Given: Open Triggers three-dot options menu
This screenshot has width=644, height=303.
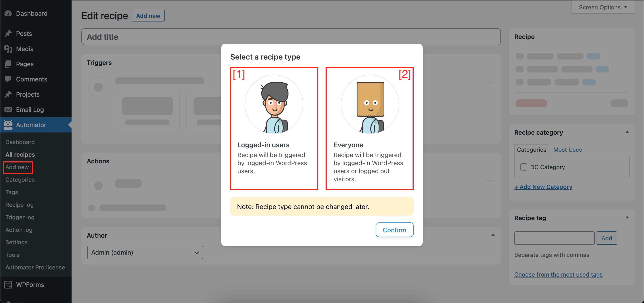Looking at the screenshot, I should point(489,83).
